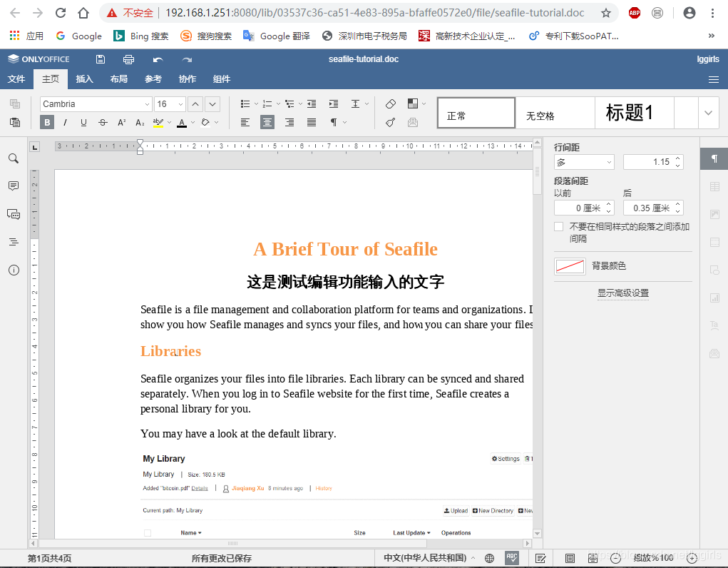The height and width of the screenshot is (568, 728).
Task: Decrease the paragraph indent
Action: tap(312, 104)
